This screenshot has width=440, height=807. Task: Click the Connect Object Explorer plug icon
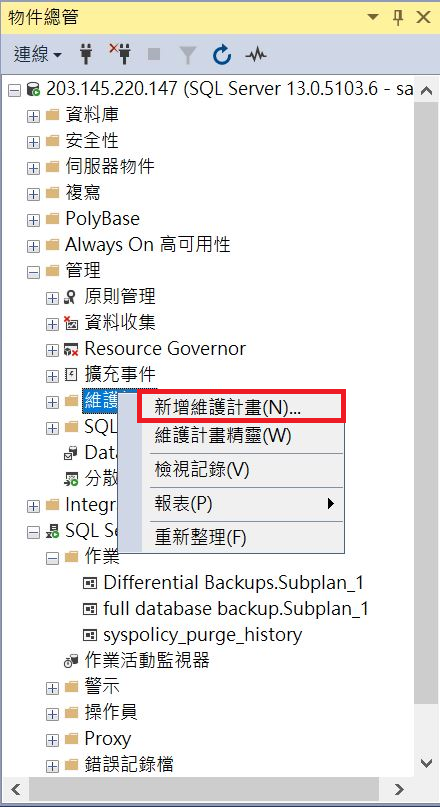(86, 54)
